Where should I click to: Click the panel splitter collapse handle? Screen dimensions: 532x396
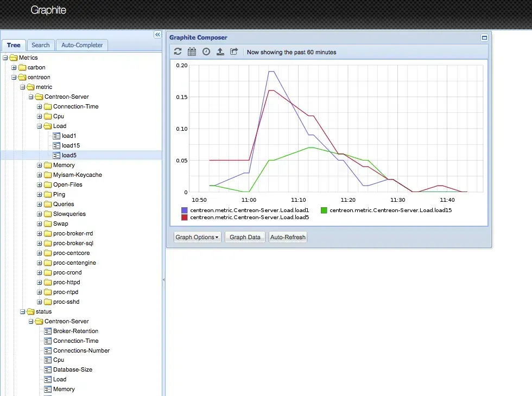tap(164, 280)
